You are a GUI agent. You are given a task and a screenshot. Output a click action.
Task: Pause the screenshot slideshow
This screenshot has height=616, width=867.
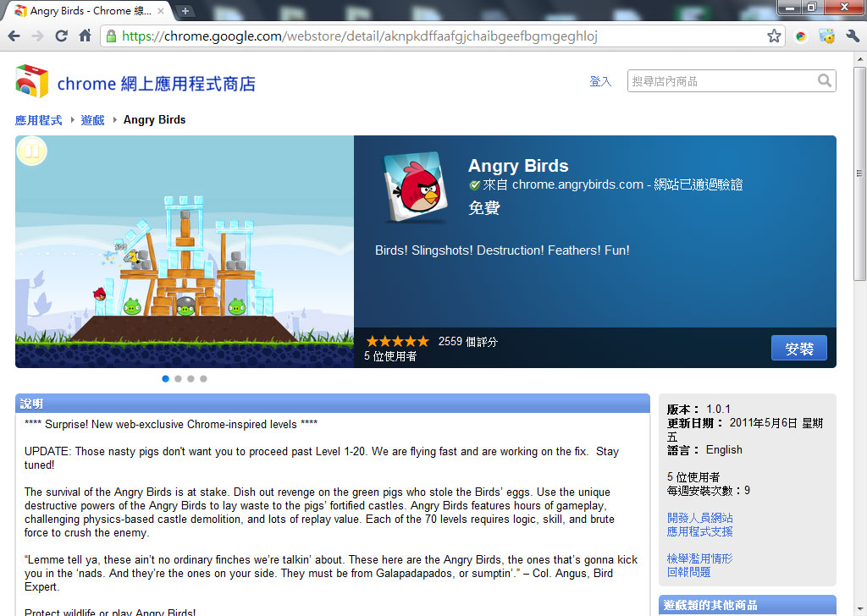tap(32, 151)
